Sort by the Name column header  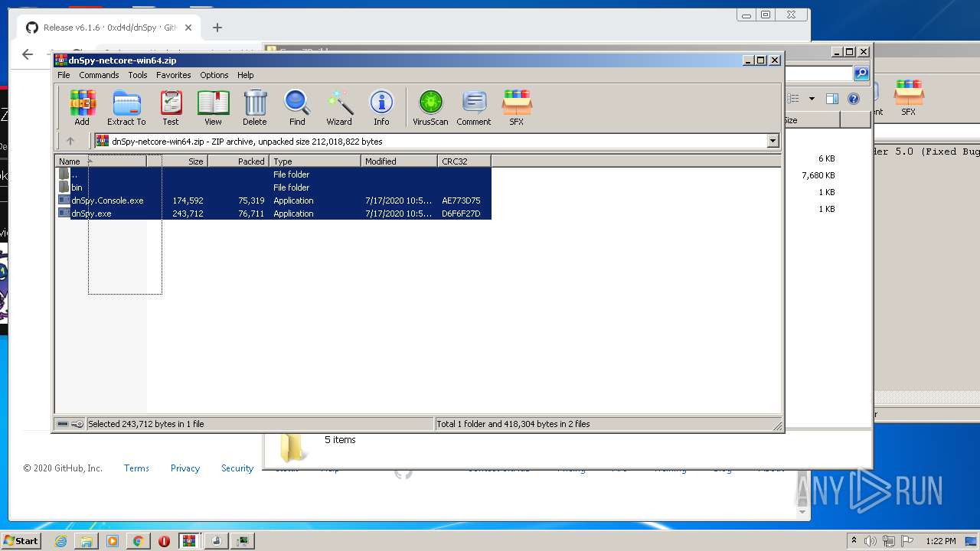[101, 161]
